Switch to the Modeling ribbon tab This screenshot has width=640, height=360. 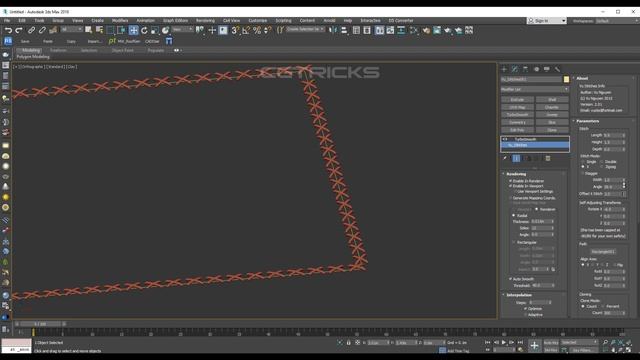click(x=31, y=50)
